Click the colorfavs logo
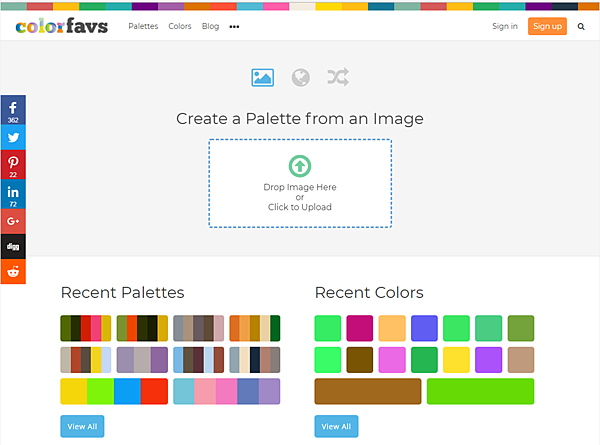This screenshot has width=600, height=445. point(62,26)
